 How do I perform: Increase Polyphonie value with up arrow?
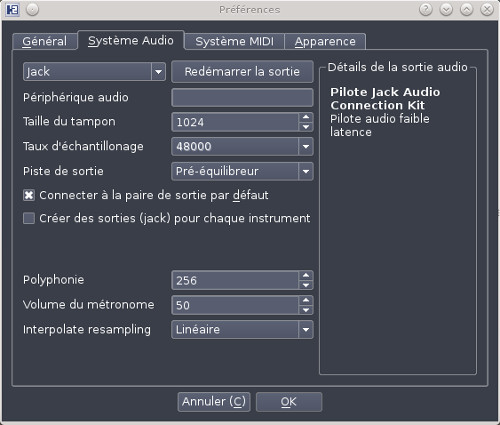(x=306, y=276)
